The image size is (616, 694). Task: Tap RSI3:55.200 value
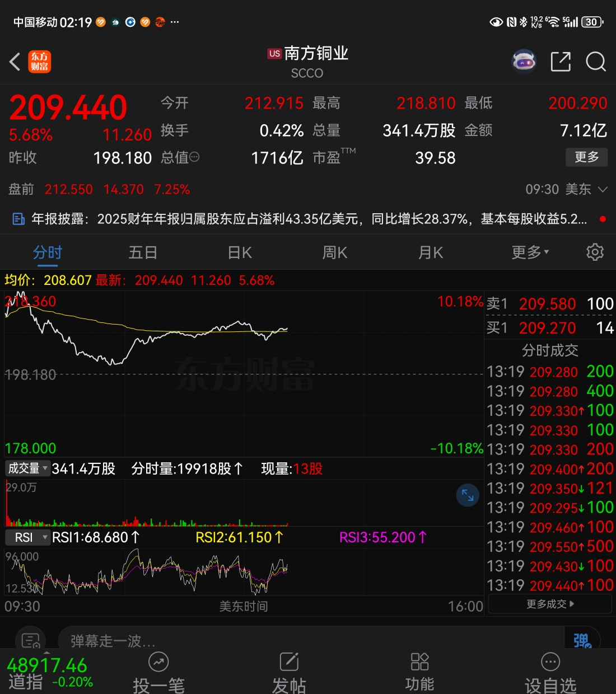click(x=383, y=537)
